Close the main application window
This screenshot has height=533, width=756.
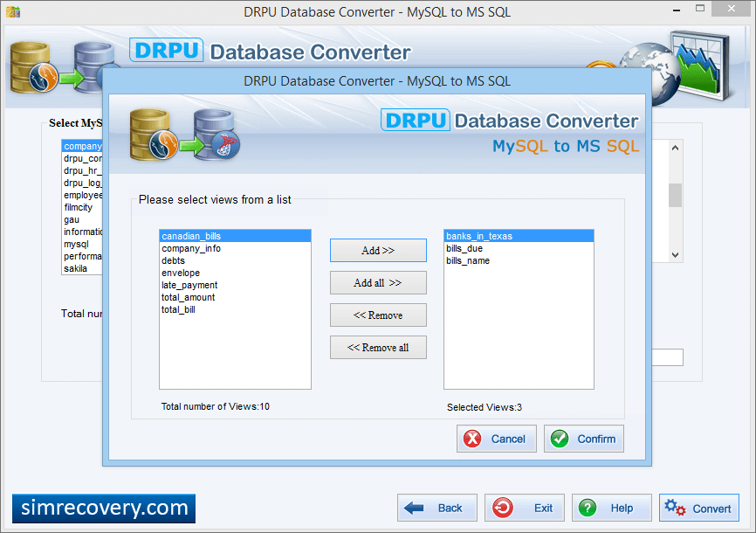[732, 8]
